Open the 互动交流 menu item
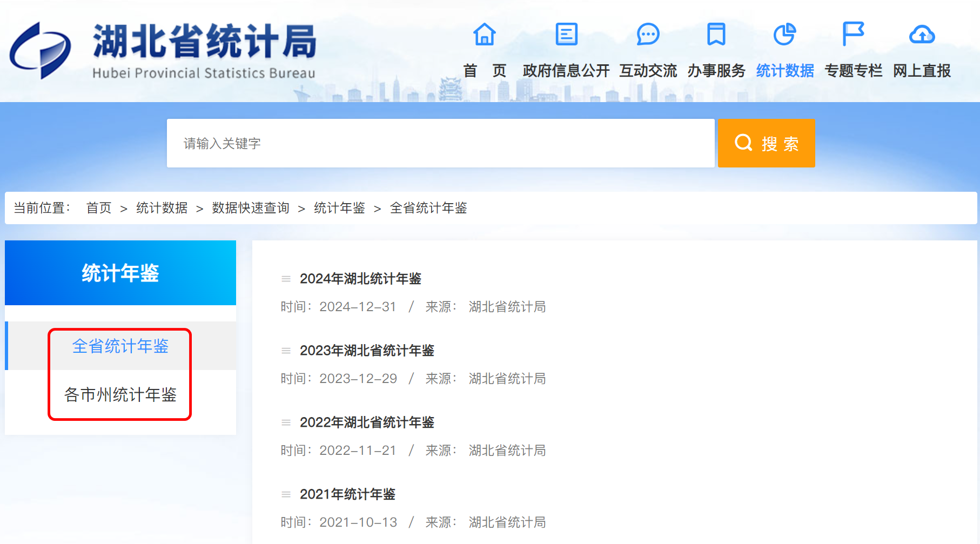980x544 pixels. (648, 71)
